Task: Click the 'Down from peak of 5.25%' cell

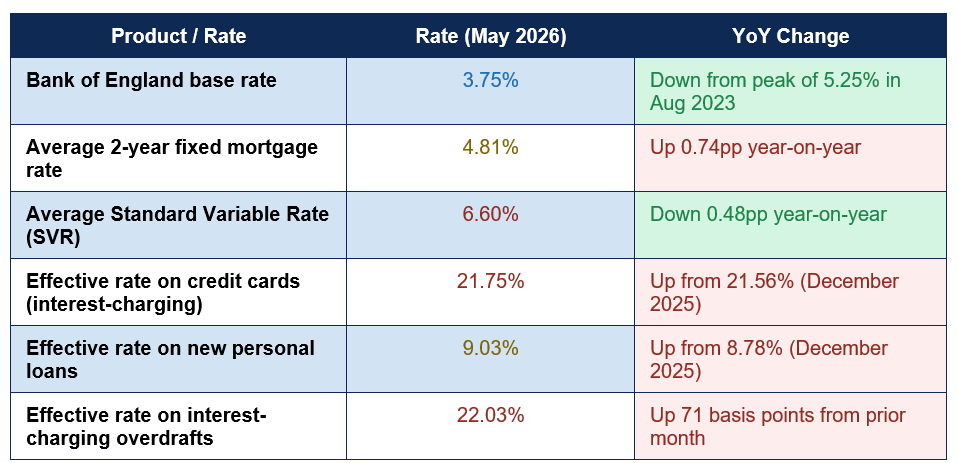Action: [x=791, y=91]
